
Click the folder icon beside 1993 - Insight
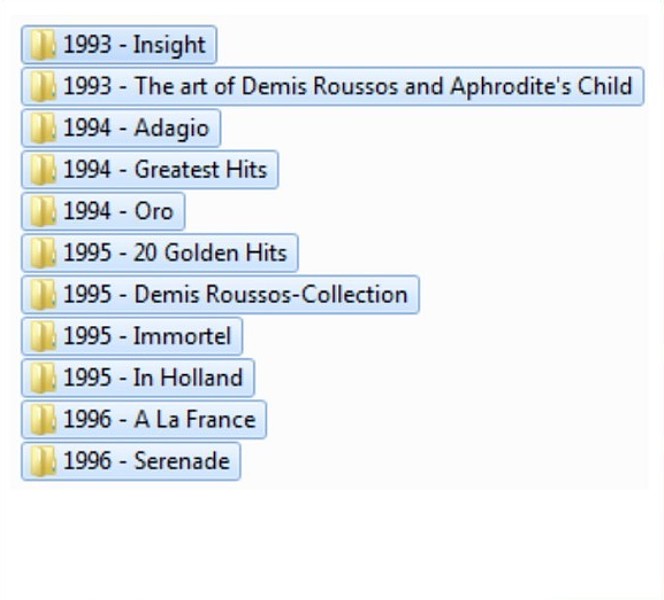coord(42,45)
